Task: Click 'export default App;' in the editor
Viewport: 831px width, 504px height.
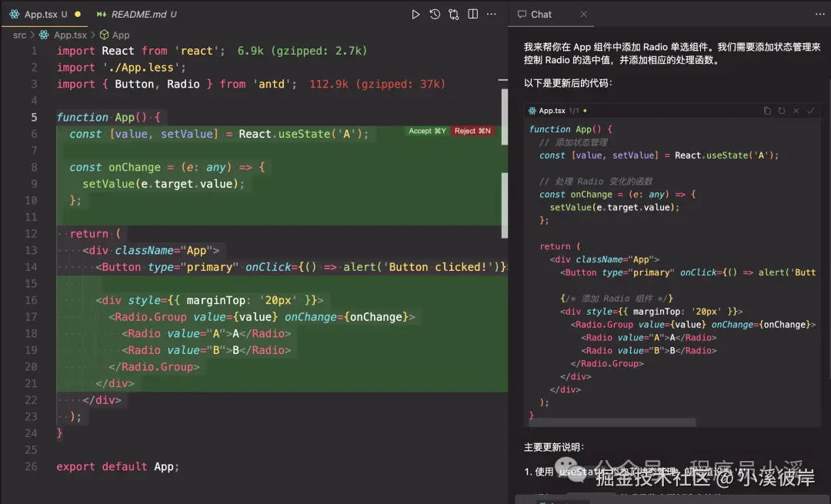Action: (118, 466)
